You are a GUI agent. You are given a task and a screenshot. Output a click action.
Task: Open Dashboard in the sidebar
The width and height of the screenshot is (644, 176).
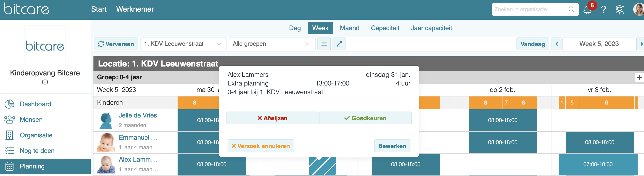coord(35,104)
